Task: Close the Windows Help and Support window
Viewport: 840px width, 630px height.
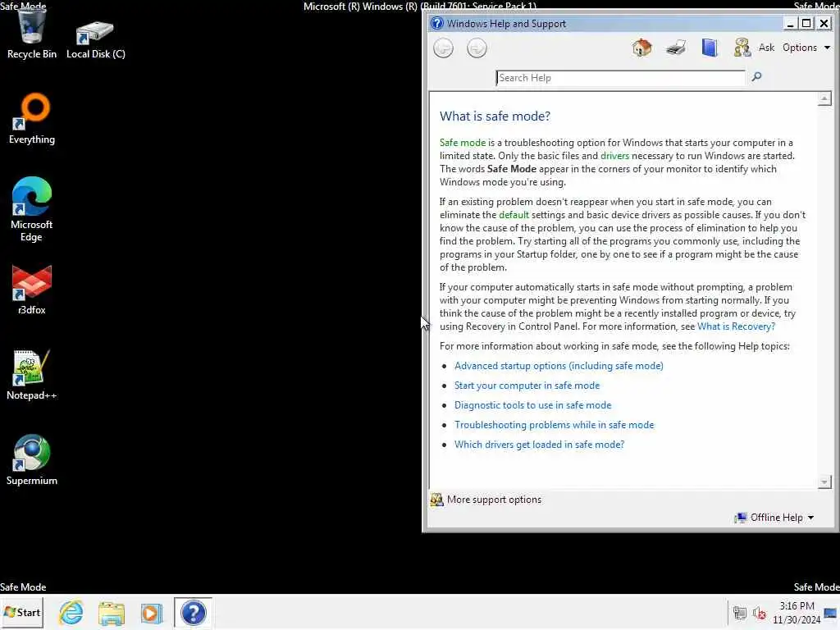Action: (x=824, y=24)
